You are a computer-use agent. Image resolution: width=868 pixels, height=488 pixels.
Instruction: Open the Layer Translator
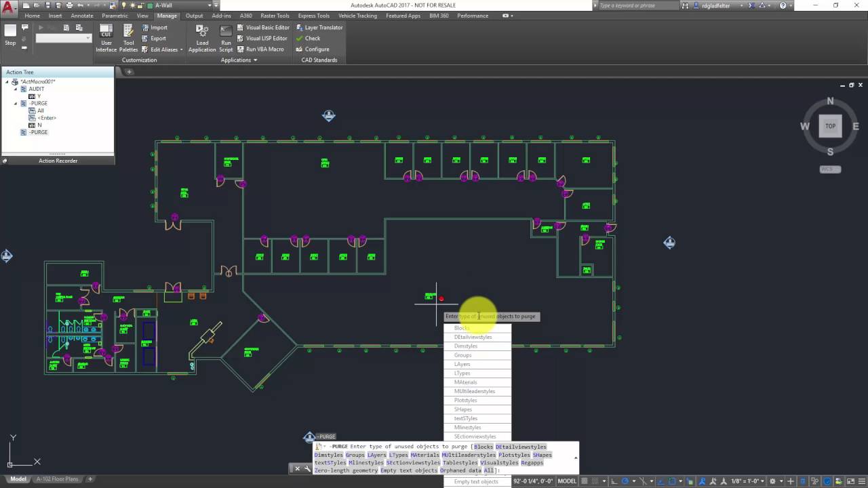coord(319,28)
